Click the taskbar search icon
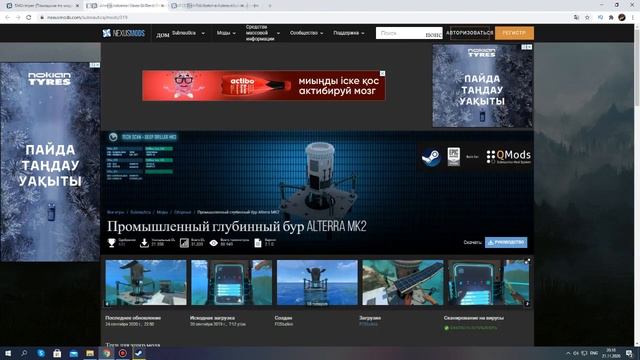The width and height of the screenshot is (640, 360). (24, 353)
